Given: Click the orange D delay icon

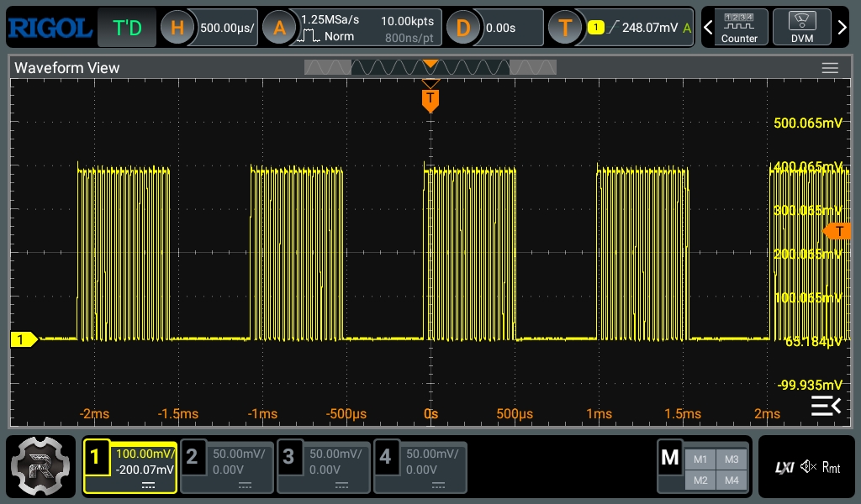Looking at the screenshot, I should (x=463, y=28).
